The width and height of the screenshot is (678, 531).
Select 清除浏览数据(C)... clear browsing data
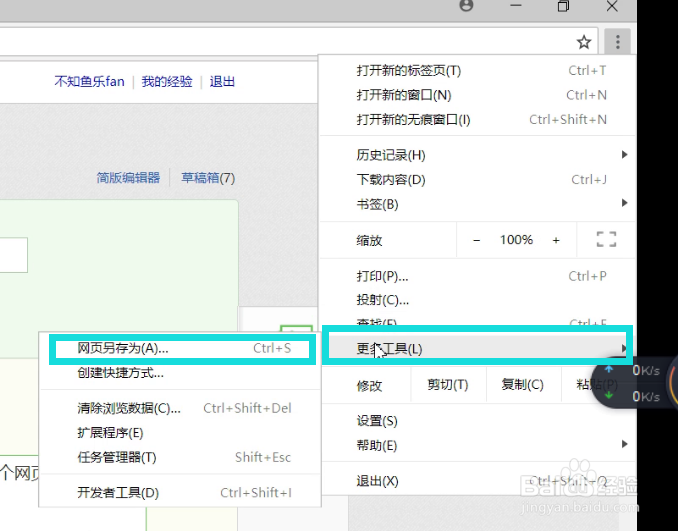click(180, 408)
